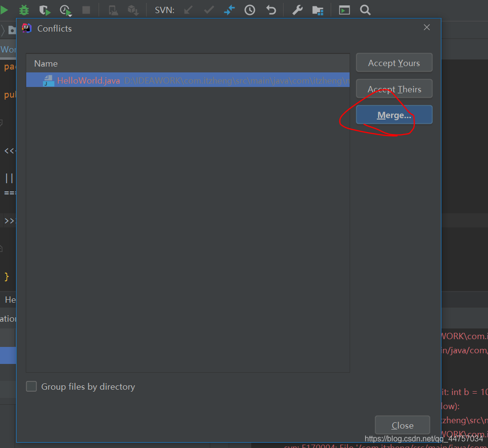Revert changes with the undo arrow

tap(271, 10)
